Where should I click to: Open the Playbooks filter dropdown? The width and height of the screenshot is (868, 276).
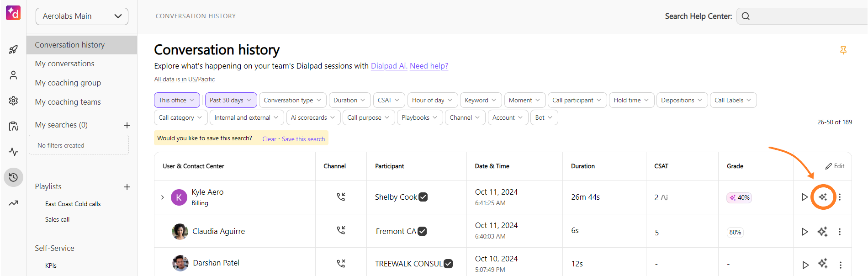(419, 117)
